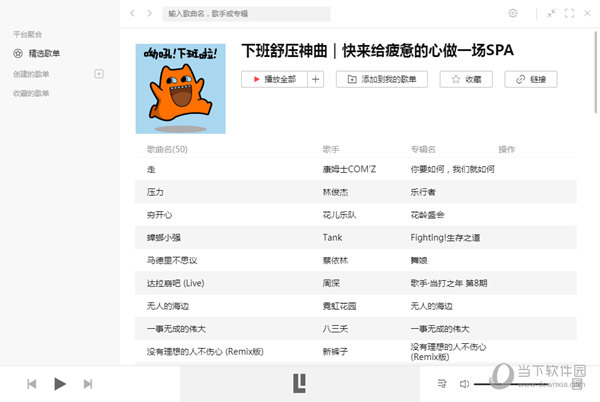Click the 歌曲名(50) column header
The width and height of the screenshot is (600, 402).
click(x=167, y=149)
